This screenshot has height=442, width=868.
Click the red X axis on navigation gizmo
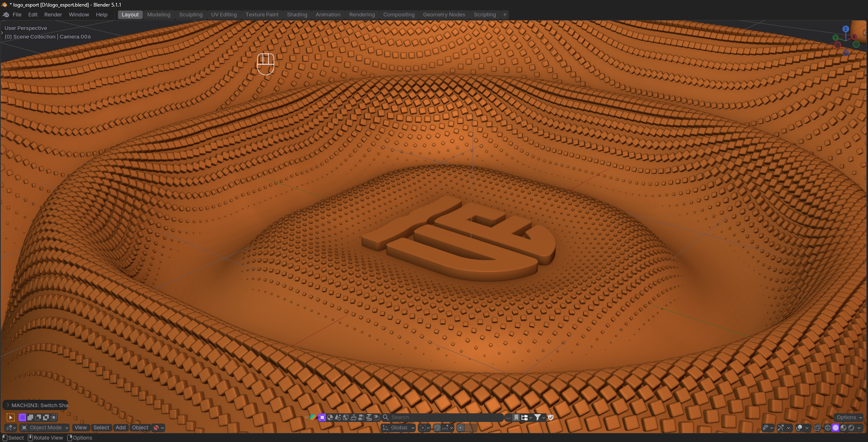(854, 37)
